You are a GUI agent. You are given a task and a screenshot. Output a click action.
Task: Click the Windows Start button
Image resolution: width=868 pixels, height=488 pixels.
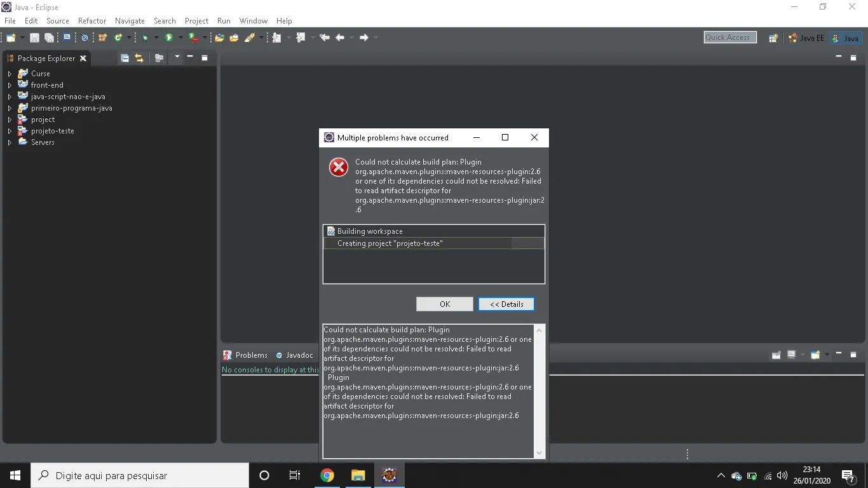click(x=15, y=475)
